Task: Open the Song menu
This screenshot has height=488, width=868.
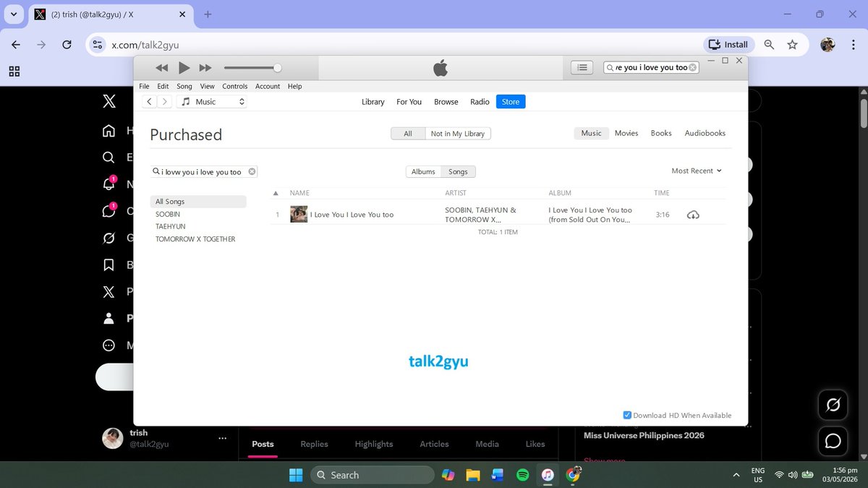Action: click(x=184, y=86)
